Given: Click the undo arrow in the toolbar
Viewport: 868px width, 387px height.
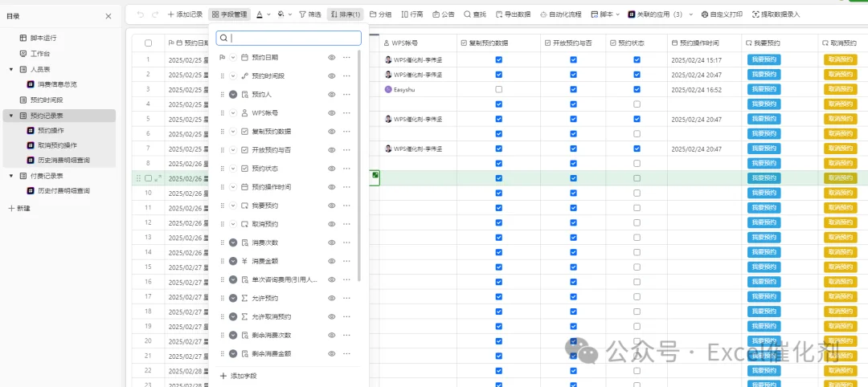Looking at the screenshot, I should tap(141, 14).
